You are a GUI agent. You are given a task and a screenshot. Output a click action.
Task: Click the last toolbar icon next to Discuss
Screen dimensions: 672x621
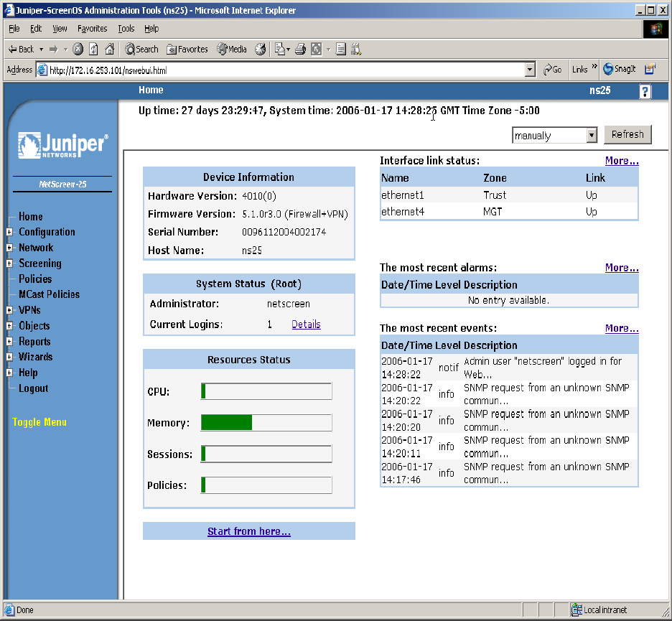tap(356, 50)
